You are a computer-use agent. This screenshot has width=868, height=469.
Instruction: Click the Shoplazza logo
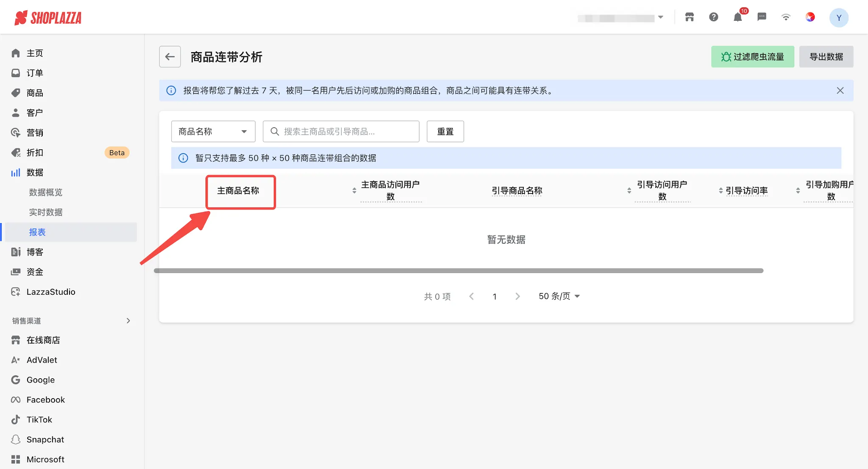click(x=48, y=18)
